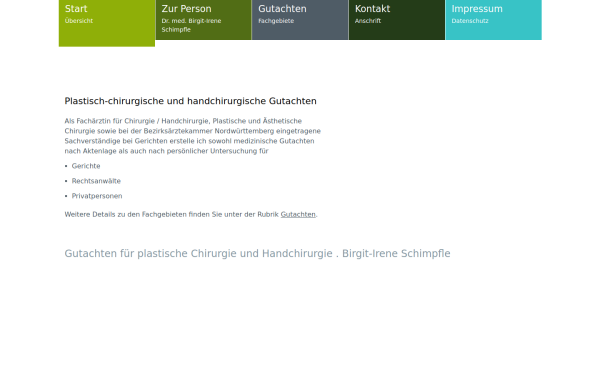
Task: Click the heading Plastisch-chirurgische und handchirurgische Gutachten
Action: pos(191,101)
